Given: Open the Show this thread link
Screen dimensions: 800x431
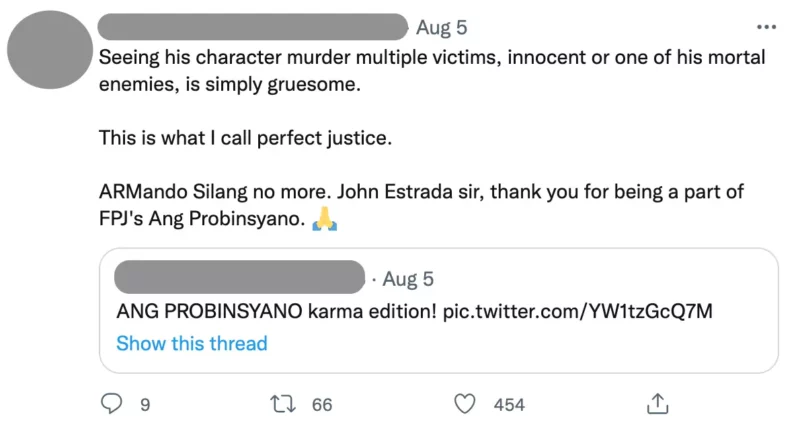Looking at the screenshot, I should pyautogui.click(x=192, y=343).
